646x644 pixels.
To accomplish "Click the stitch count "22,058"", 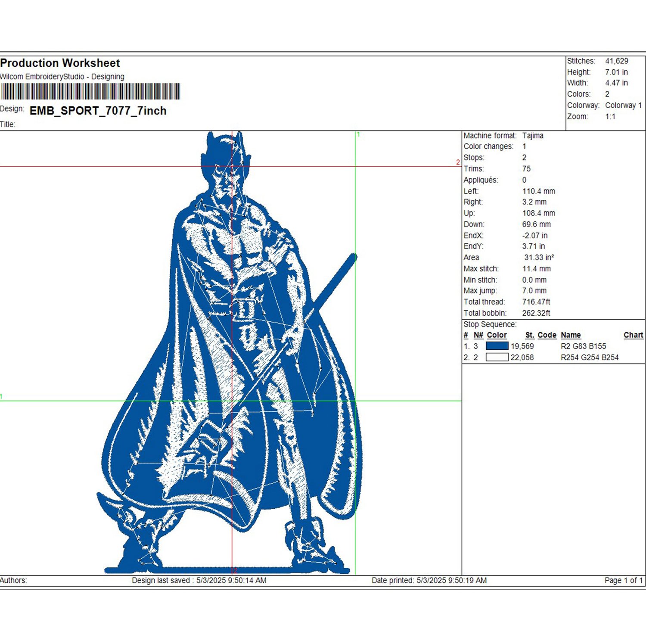I will point(522,358).
